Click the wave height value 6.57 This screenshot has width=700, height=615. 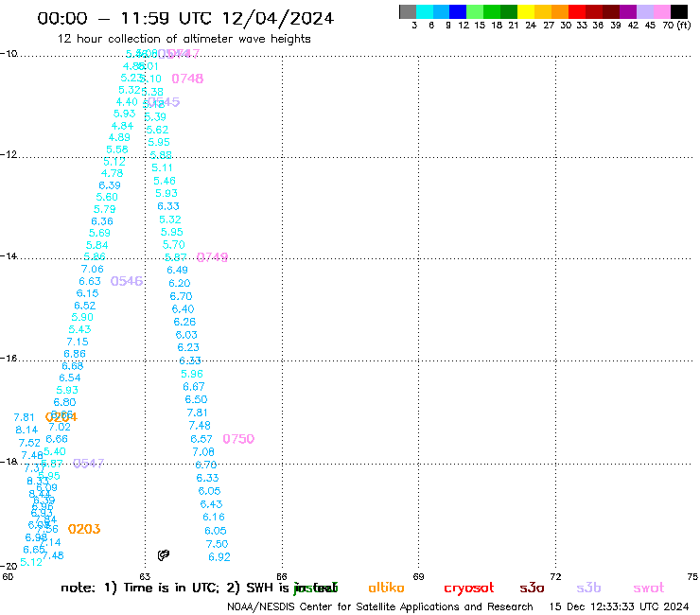tap(201, 439)
